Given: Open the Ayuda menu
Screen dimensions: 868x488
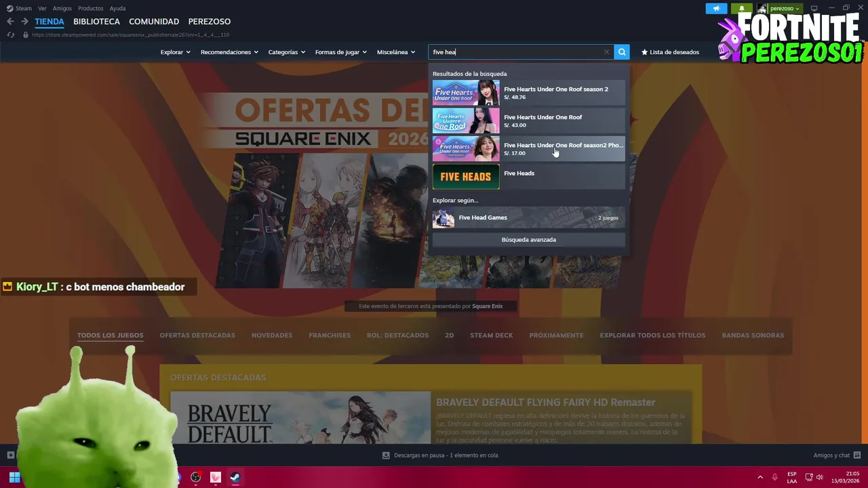Looking at the screenshot, I should click(117, 8).
